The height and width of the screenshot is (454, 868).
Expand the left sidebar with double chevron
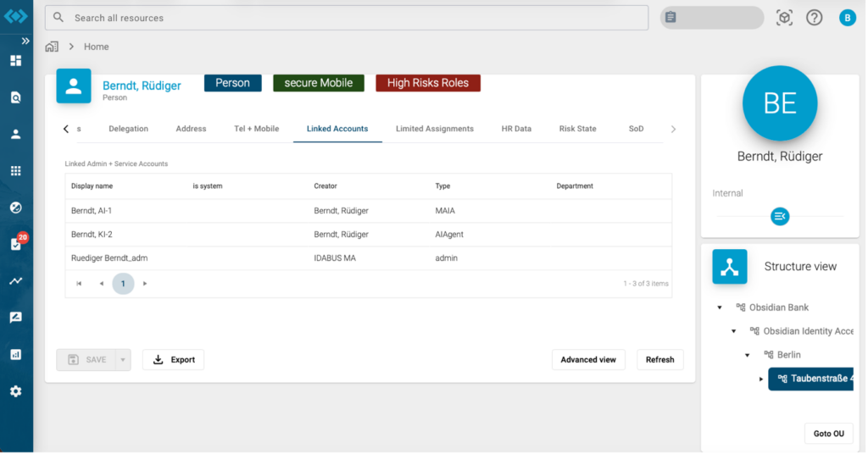25,41
